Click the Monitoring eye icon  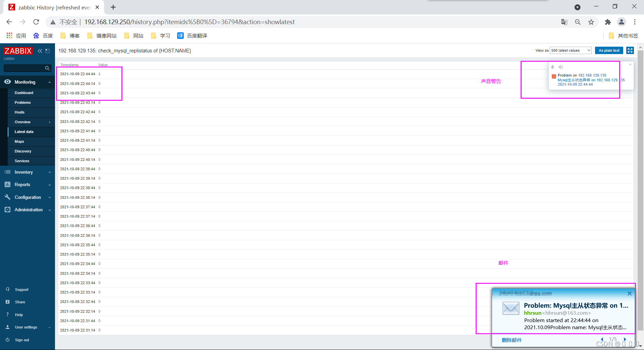click(x=7, y=82)
